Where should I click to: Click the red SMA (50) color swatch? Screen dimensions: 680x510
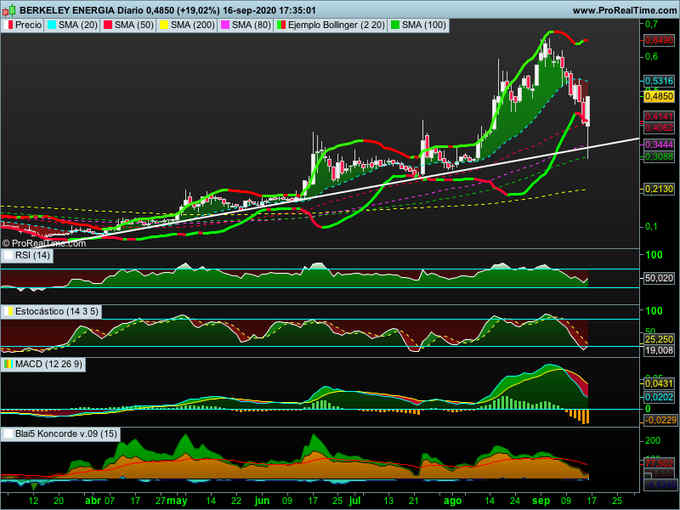pos(108,25)
